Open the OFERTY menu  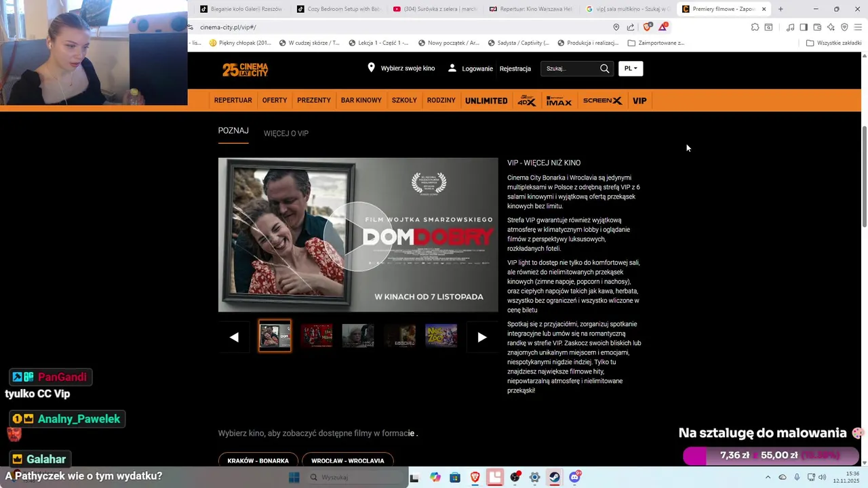click(275, 100)
